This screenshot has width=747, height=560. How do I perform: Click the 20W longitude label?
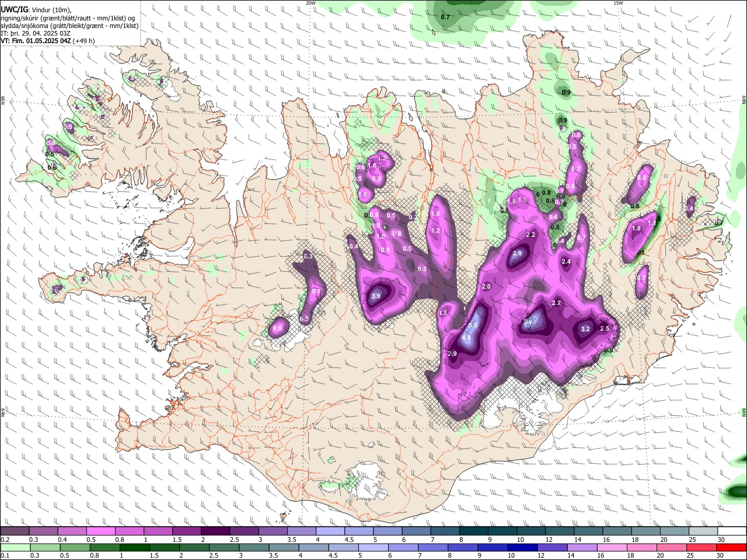coord(310,3)
